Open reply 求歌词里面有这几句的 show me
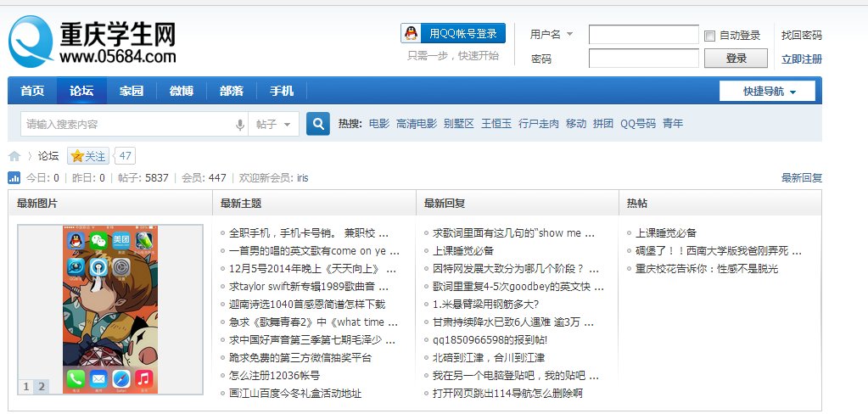Image resolution: width=868 pixels, height=414 pixels. click(513, 233)
